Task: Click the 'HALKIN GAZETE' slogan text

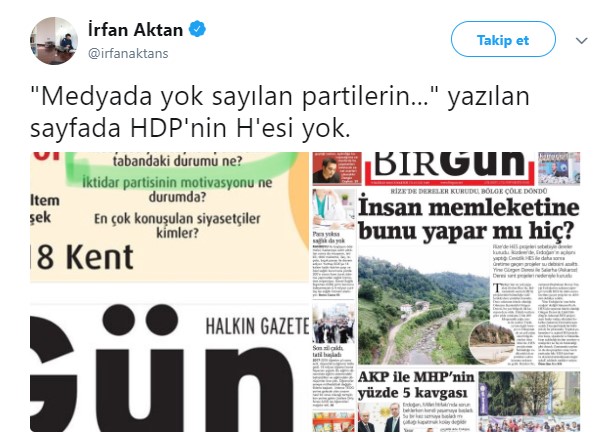Action: click(257, 326)
